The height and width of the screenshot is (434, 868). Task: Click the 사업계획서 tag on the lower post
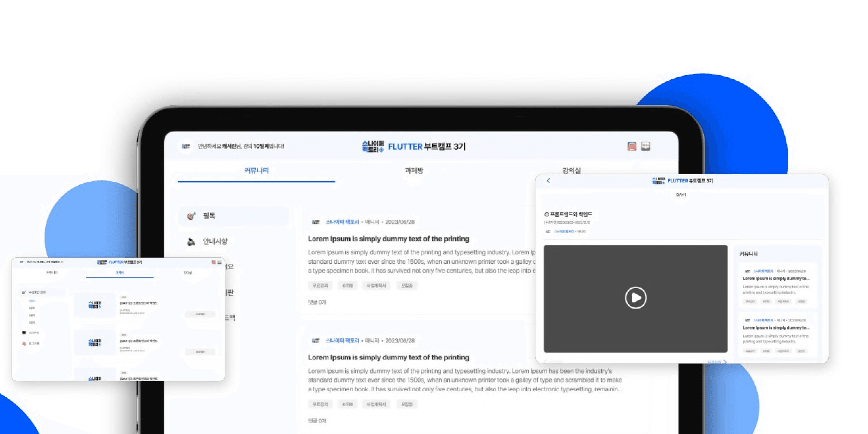tap(376, 404)
